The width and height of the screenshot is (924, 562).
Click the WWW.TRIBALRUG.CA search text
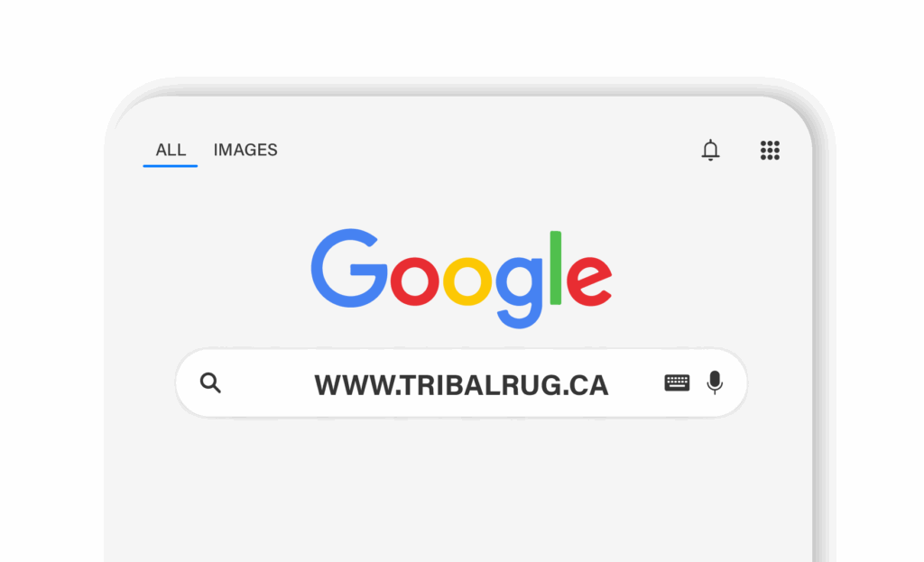461,385
